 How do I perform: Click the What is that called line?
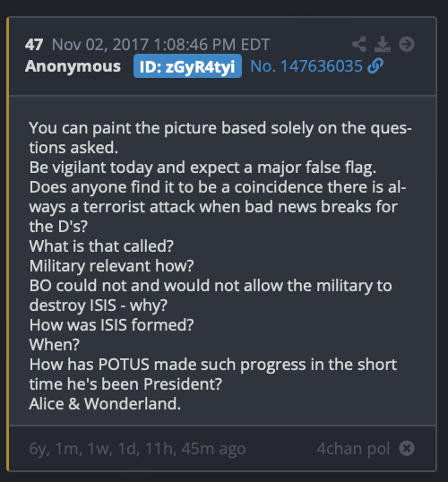(101, 246)
